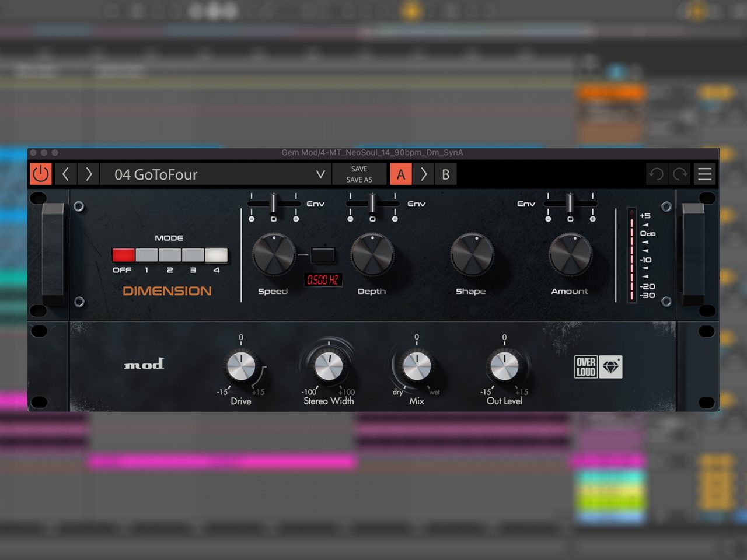Click the SAVE AS preset button

click(x=359, y=180)
